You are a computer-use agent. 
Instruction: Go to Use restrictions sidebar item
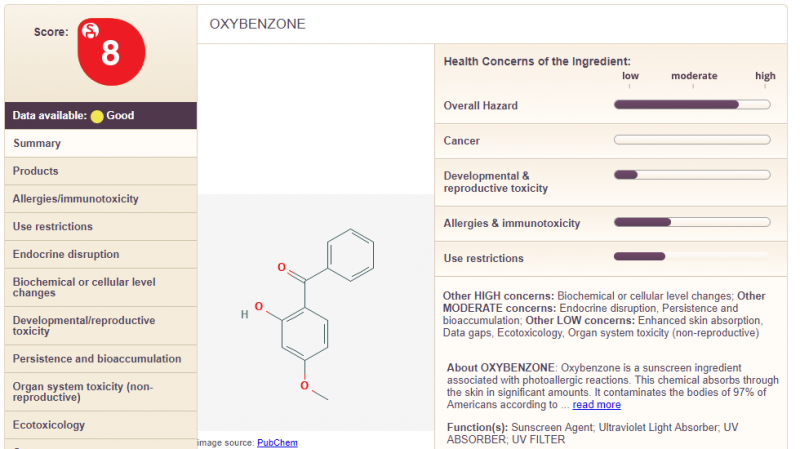point(53,227)
